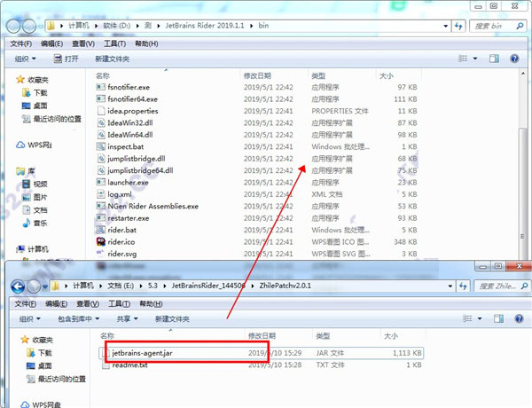
Task: Open the 工具(T) menu in the bin window
Action: pos(114,43)
